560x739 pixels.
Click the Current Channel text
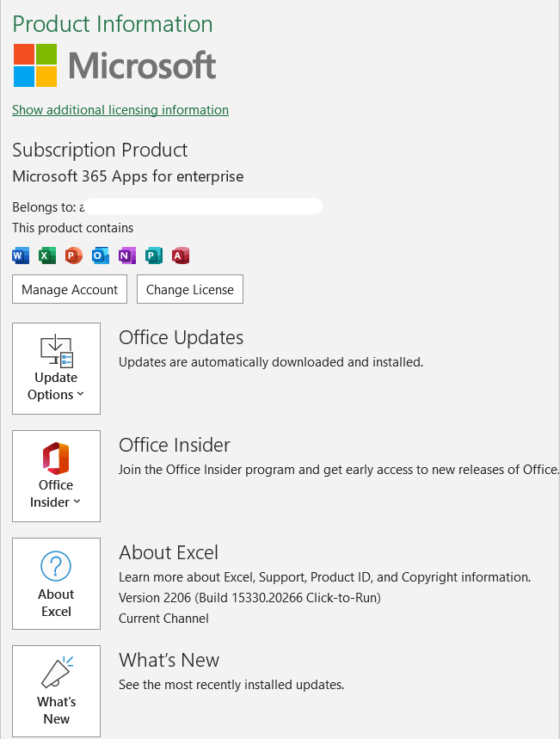pos(163,619)
